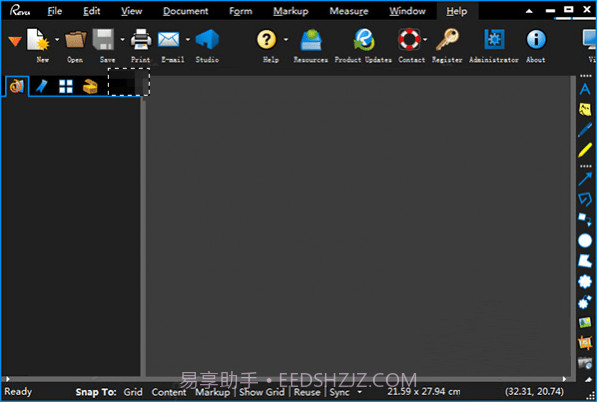The width and height of the screenshot is (597, 402).
Task: Click the yellow Help question mark icon
Action: click(266, 39)
